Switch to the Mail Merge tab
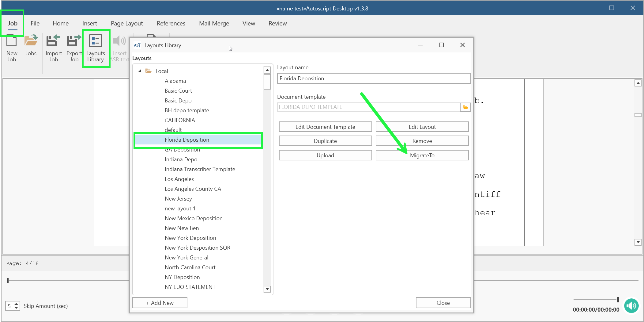The width and height of the screenshot is (644, 322). [x=214, y=23]
